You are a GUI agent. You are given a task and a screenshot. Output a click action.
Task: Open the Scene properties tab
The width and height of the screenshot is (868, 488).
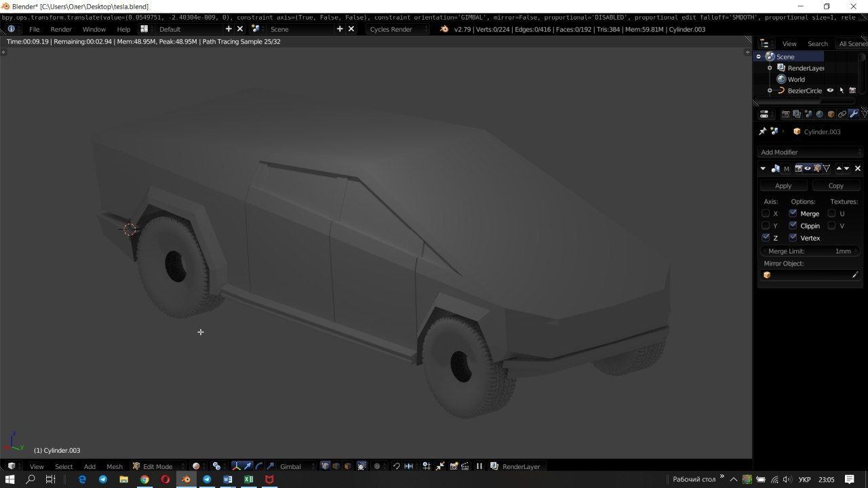(x=808, y=114)
